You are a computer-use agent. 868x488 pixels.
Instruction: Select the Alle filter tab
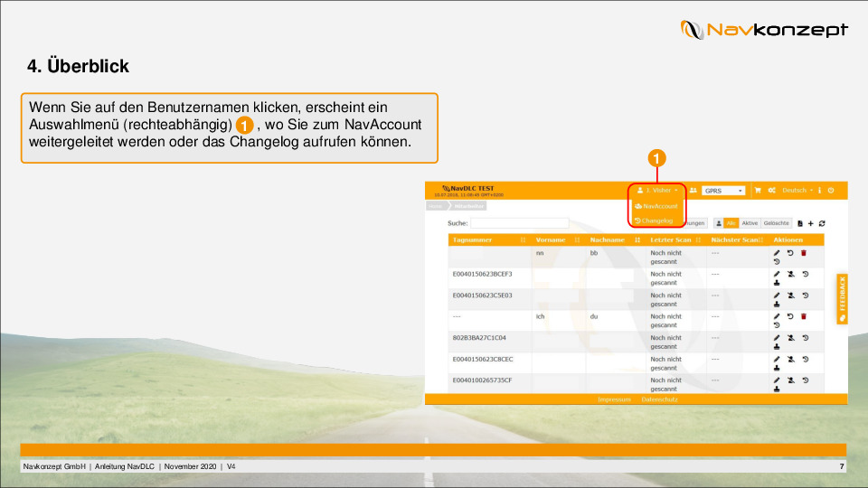[731, 223]
